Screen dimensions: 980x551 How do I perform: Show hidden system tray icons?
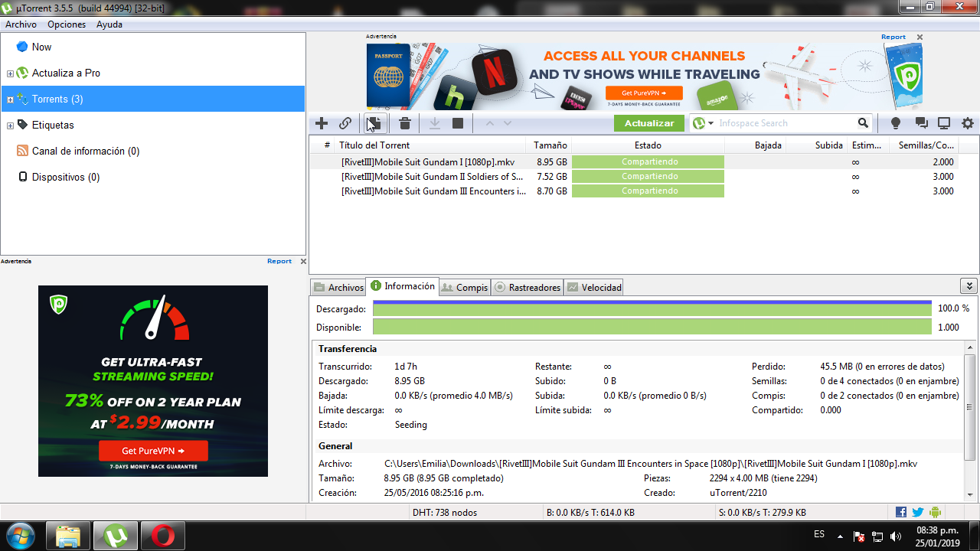point(840,536)
